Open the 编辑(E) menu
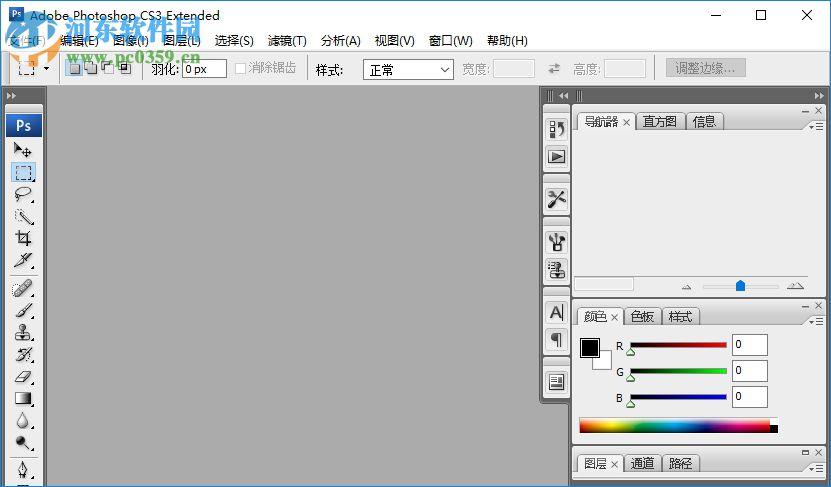 pyautogui.click(x=79, y=41)
